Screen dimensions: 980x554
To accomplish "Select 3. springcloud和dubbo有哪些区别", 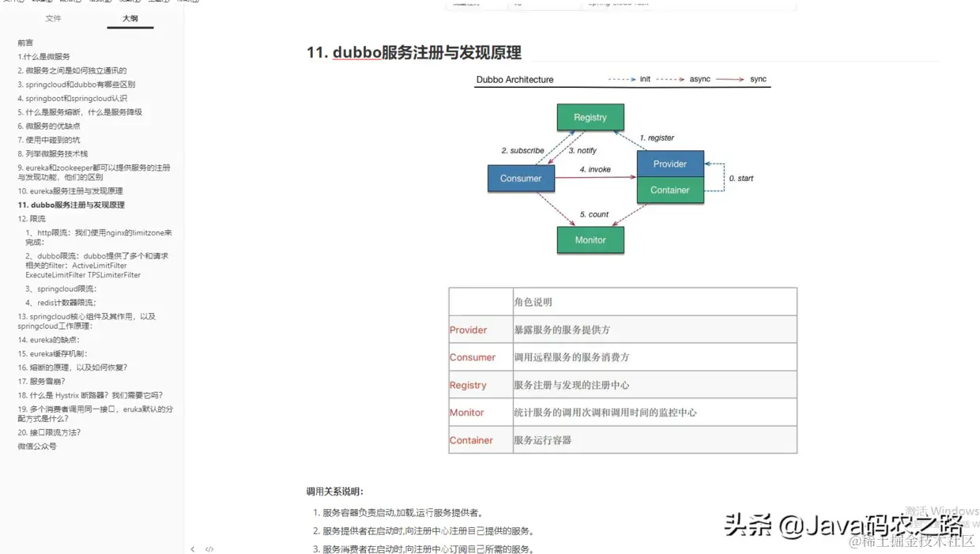I will 76,84.
